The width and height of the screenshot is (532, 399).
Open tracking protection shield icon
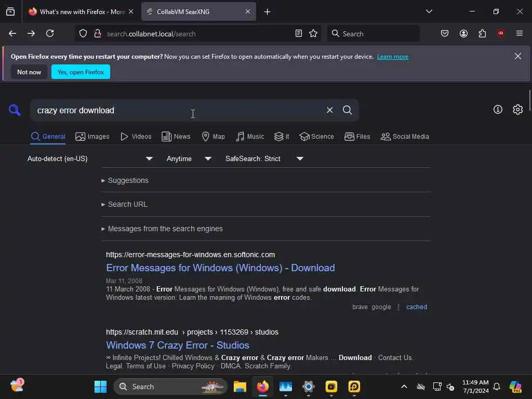tap(83, 33)
